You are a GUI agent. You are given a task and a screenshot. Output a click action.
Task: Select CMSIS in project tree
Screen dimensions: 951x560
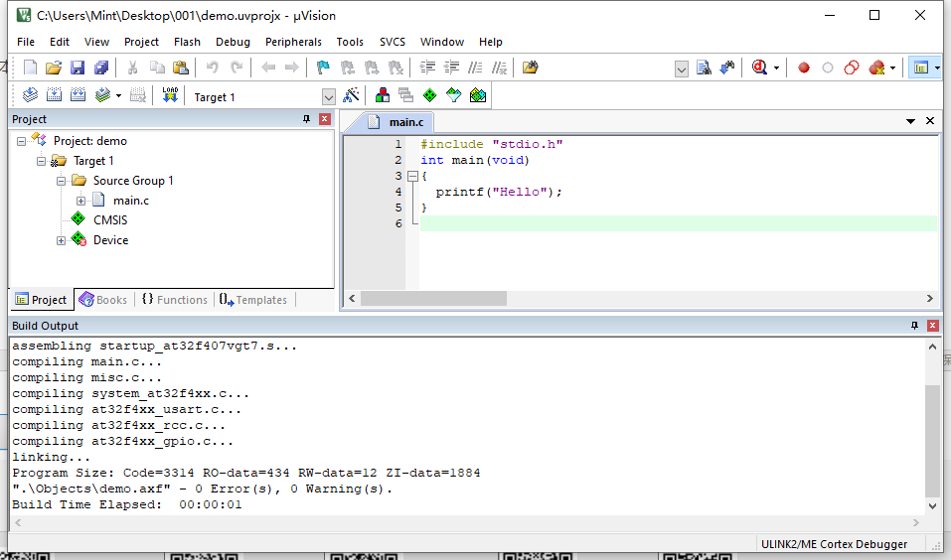109,220
